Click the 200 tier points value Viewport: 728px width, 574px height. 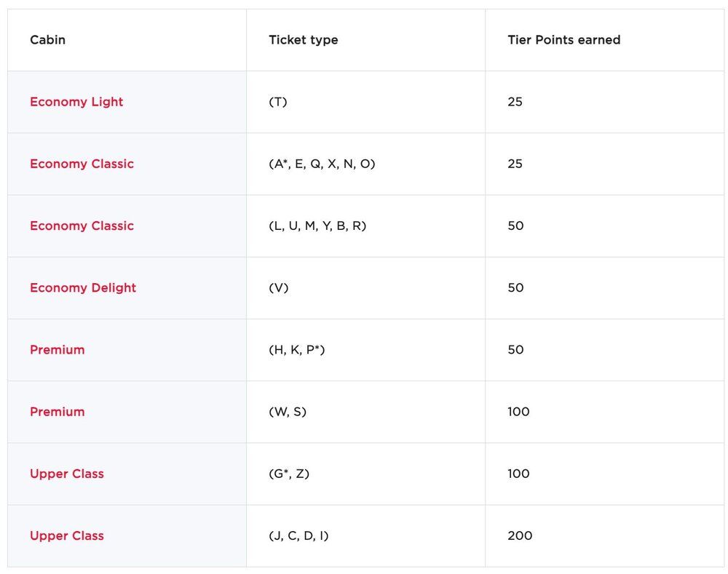pos(520,535)
